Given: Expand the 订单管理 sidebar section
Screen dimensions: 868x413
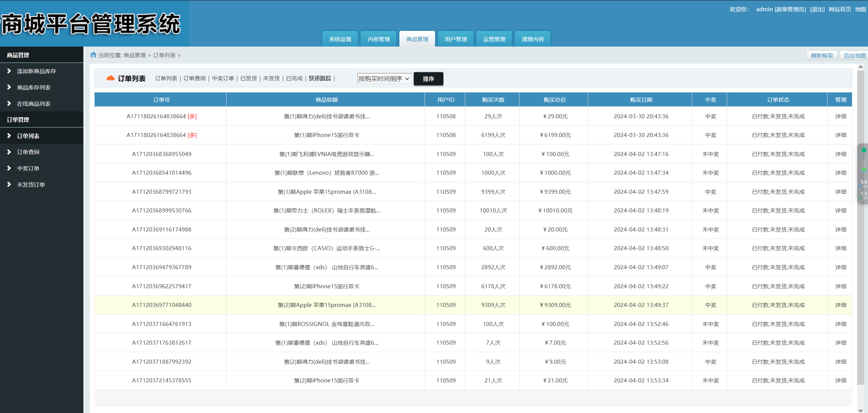Looking at the screenshot, I should (x=18, y=119).
